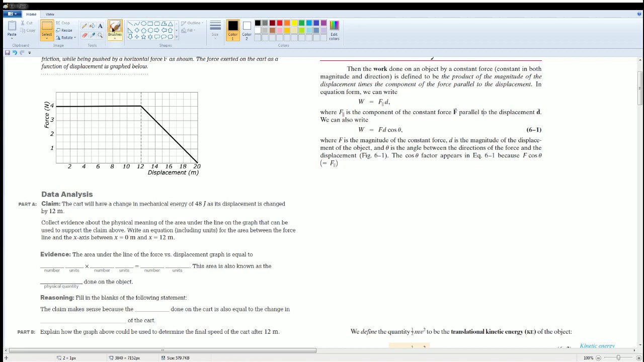Choose the Five-point star shape

click(x=143, y=37)
